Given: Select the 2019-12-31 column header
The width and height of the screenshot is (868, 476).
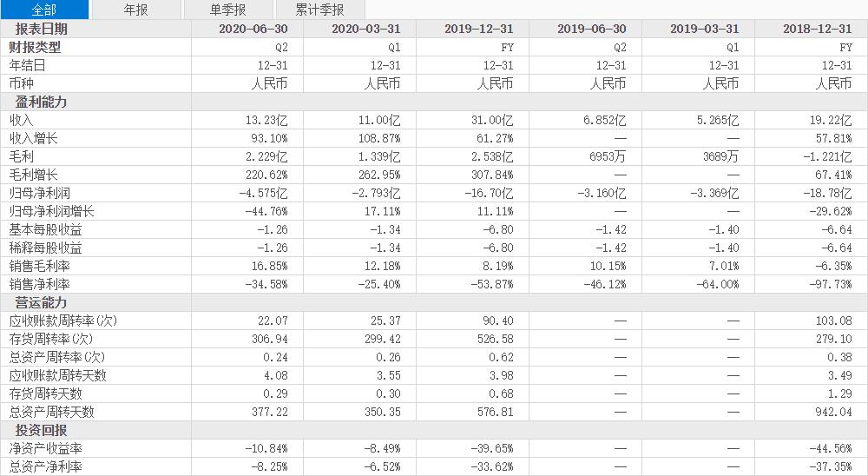Looking at the screenshot, I should click(479, 29).
